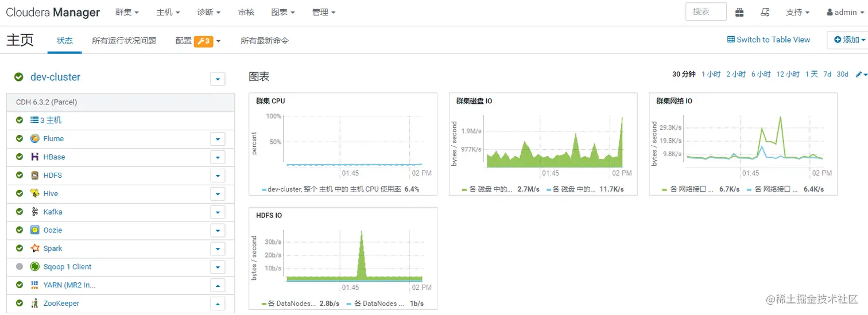Open the 主机 menu
The width and height of the screenshot is (868, 315).
click(168, 12)
